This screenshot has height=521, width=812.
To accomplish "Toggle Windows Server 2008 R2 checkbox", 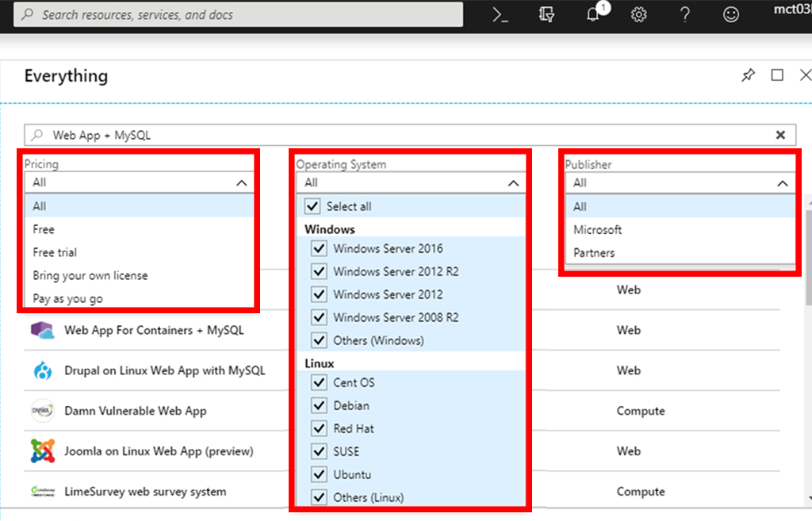I will [x=319, y=317].
